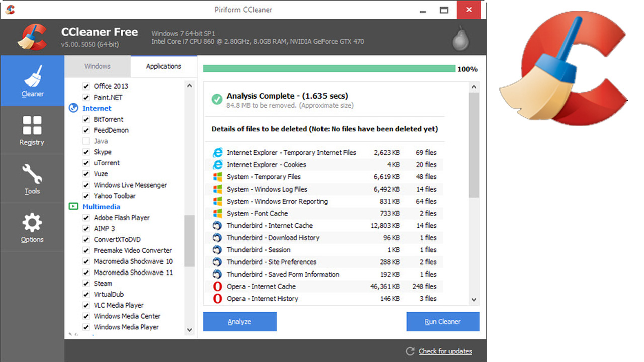
Task: Enable the Java checkbox
Action: [x=86, y=141]
